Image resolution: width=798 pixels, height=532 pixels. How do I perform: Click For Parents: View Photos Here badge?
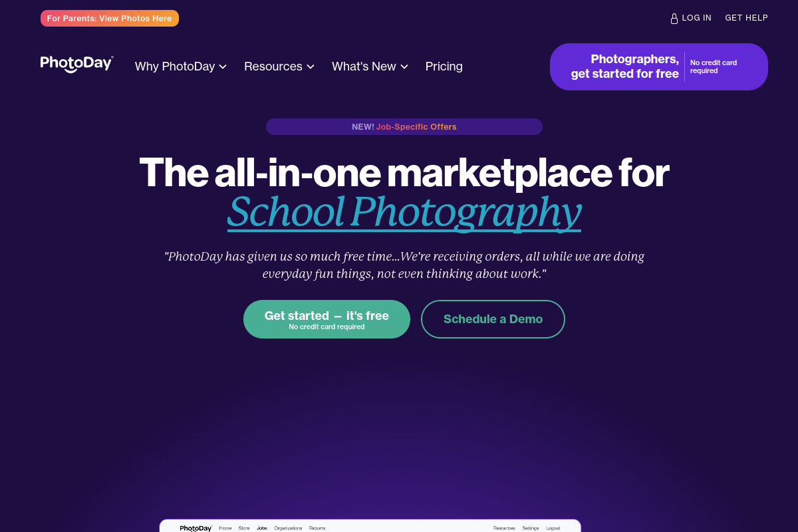click(x=110, y=19)
